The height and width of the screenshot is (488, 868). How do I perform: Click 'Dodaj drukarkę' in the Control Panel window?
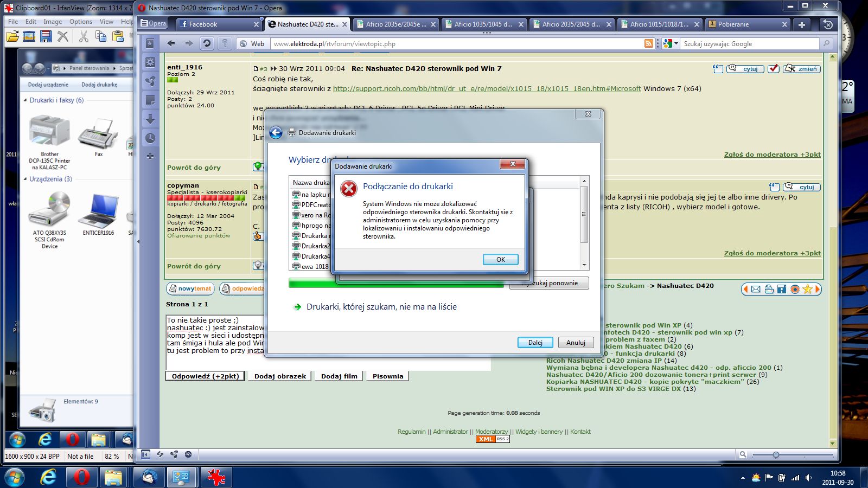coord(99,85)
